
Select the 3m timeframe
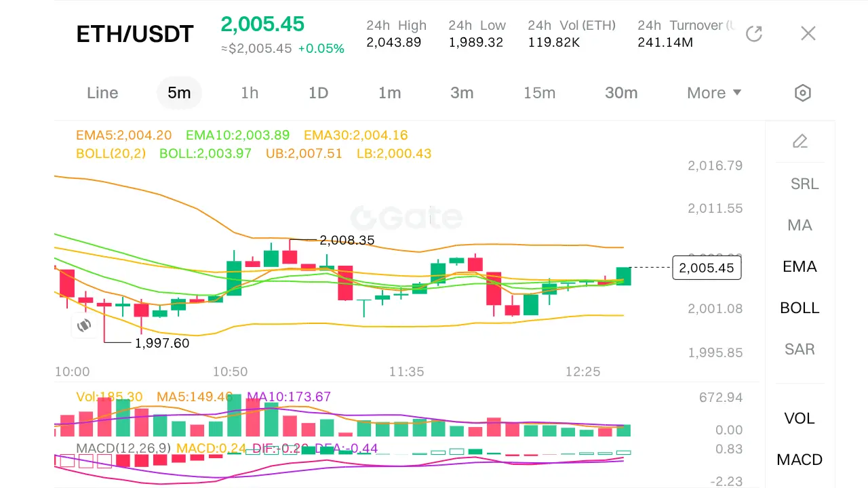[x=462, y=93]
